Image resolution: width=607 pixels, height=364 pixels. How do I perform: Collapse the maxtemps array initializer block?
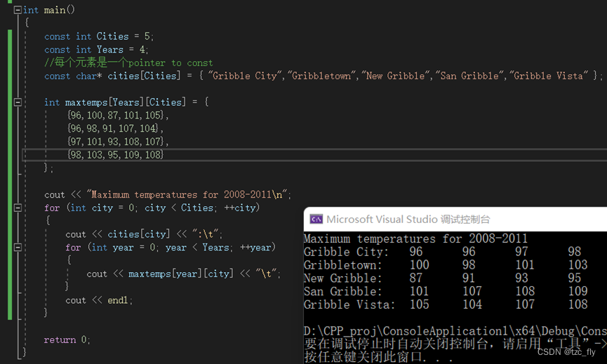(18, 102)
